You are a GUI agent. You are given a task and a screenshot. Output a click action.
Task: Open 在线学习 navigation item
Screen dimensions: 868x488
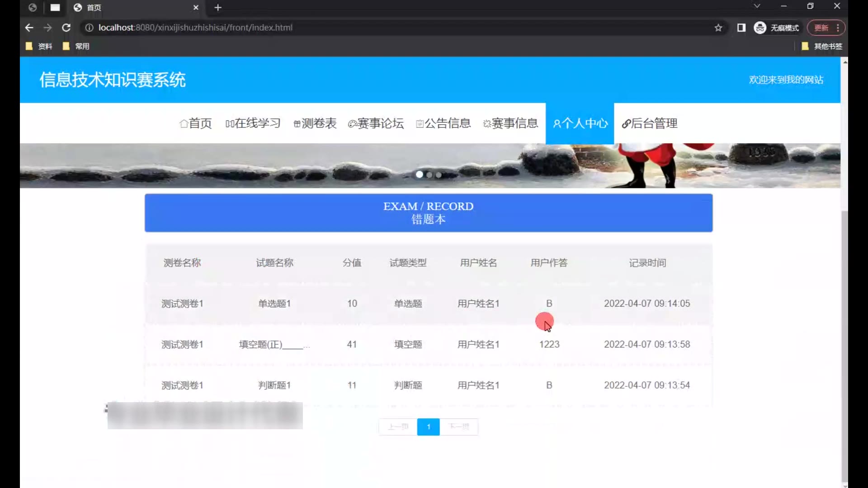click(x=253, y=123)
